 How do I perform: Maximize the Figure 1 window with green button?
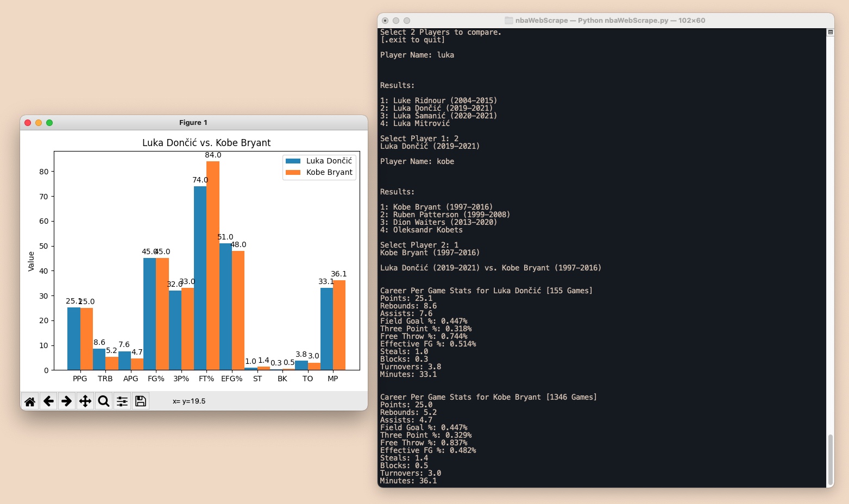(49, 123)
